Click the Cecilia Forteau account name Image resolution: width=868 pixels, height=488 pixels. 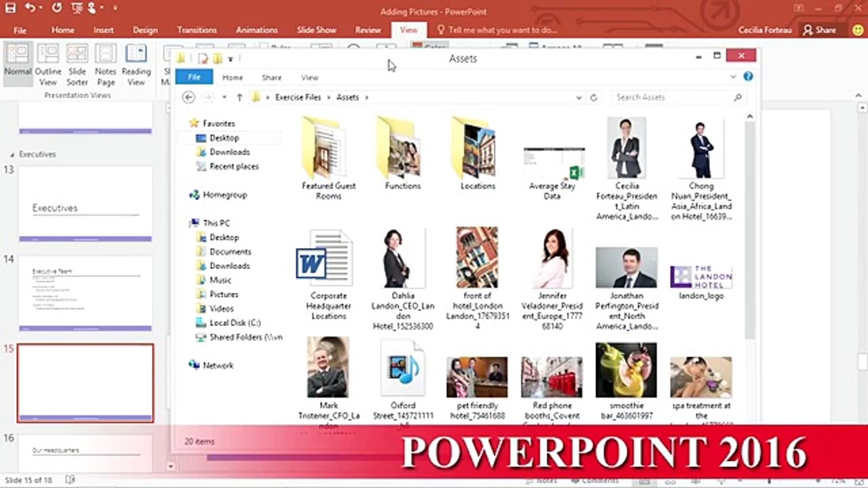pos(766,30)
